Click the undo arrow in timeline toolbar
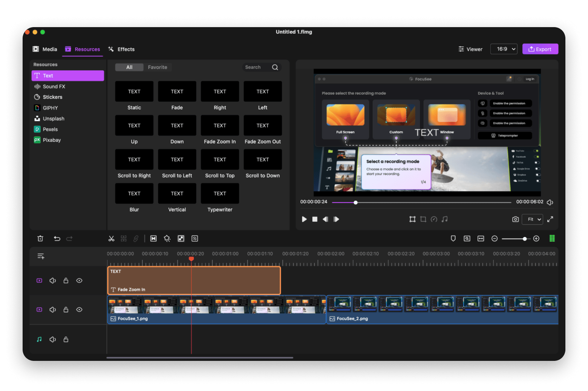This screenshot has width=588, height=391. [x=57, y=238]
